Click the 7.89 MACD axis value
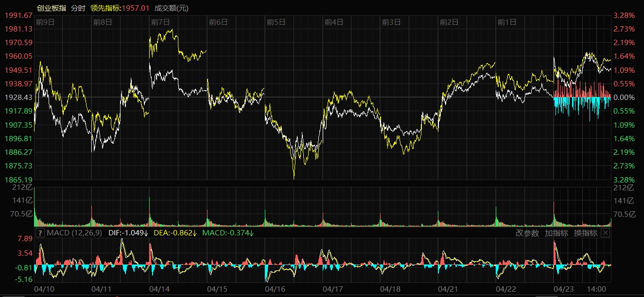The height and width of the screenshot is (297, 644). point(25,239)
